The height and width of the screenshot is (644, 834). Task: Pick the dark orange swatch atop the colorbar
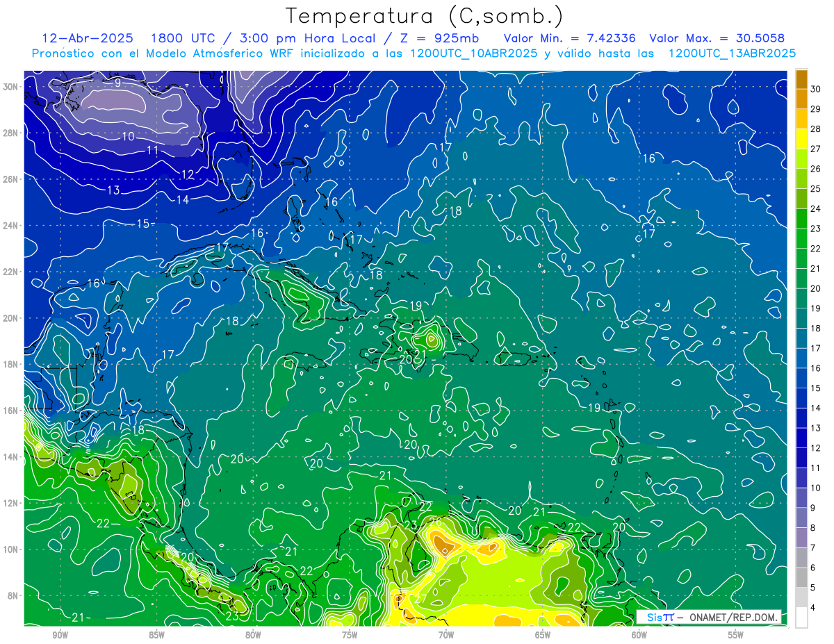point(801,79)
